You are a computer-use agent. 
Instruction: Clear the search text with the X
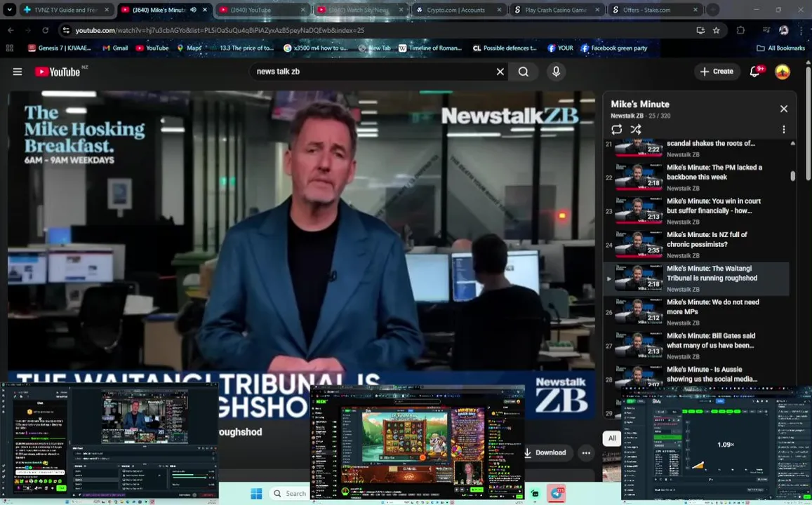[500, 72]
